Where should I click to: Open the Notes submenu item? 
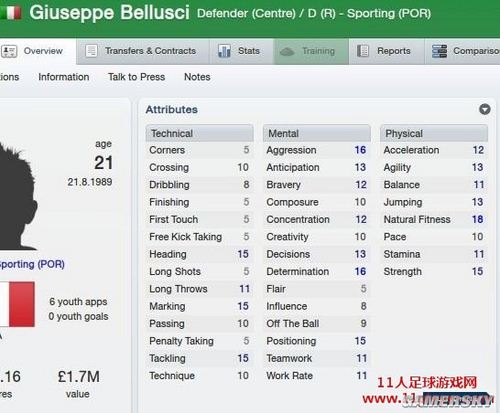tap(197, 77)
